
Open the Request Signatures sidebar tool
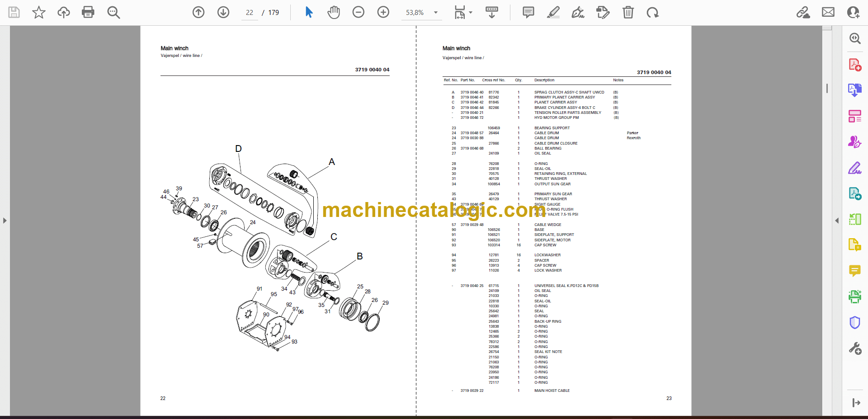point(855,142)
